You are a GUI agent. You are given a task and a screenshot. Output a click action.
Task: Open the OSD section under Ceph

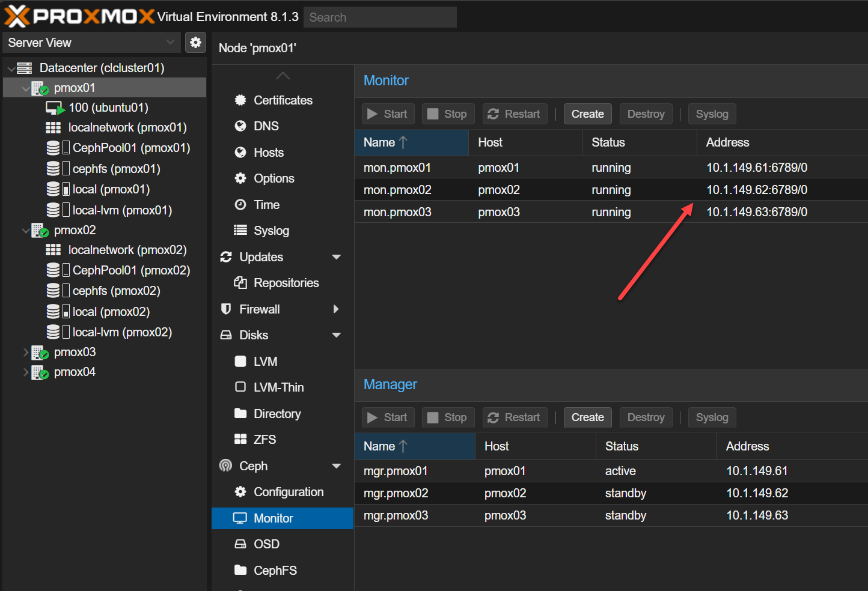tap(266, 544)
